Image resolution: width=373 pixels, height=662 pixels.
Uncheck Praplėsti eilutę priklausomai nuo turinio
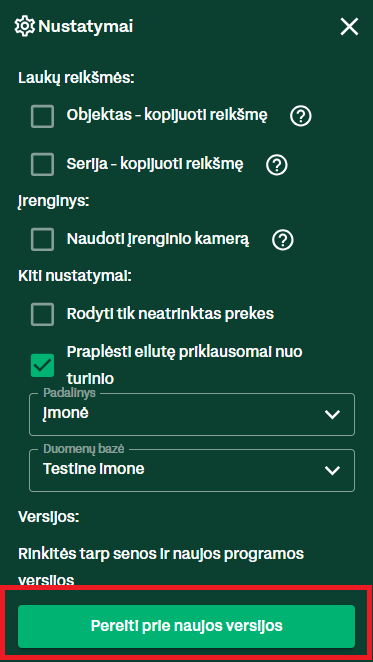[42, 365]
